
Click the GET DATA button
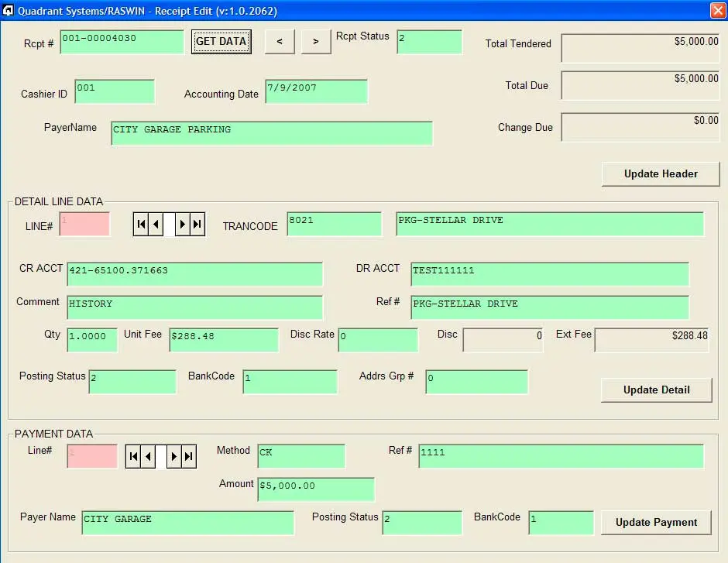pyautogui.click(x=221, y=41)
